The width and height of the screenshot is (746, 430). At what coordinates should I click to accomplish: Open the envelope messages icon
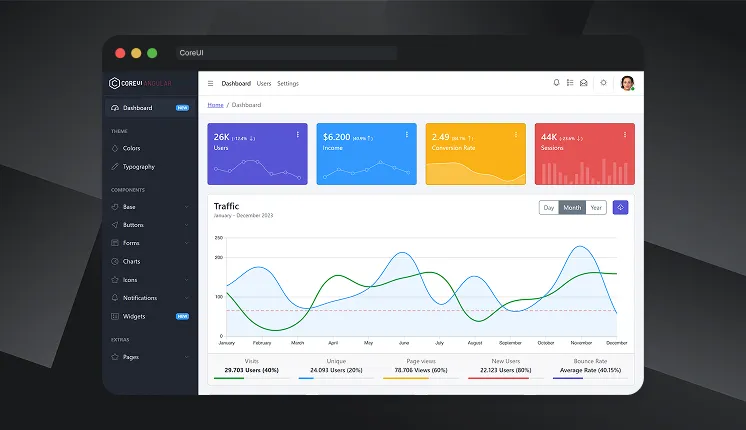pyautogui.click(x=584, y=83)
